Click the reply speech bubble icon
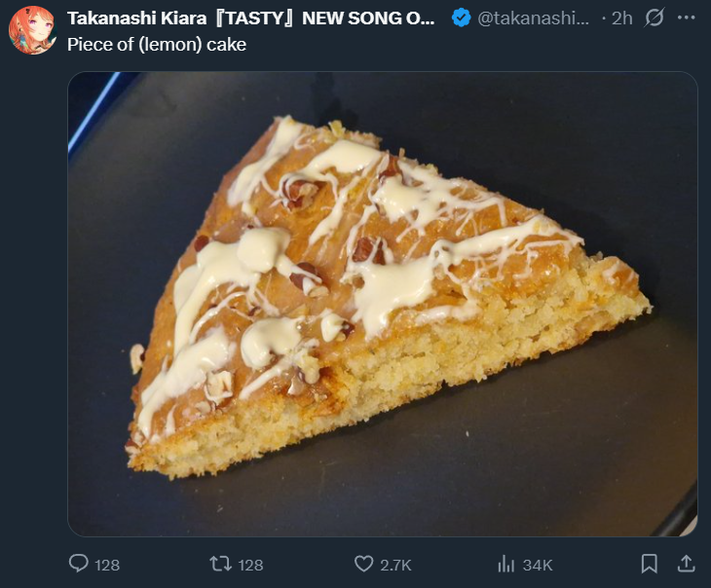711x588 pixels. pyautogui.click(x=80, y=564)
